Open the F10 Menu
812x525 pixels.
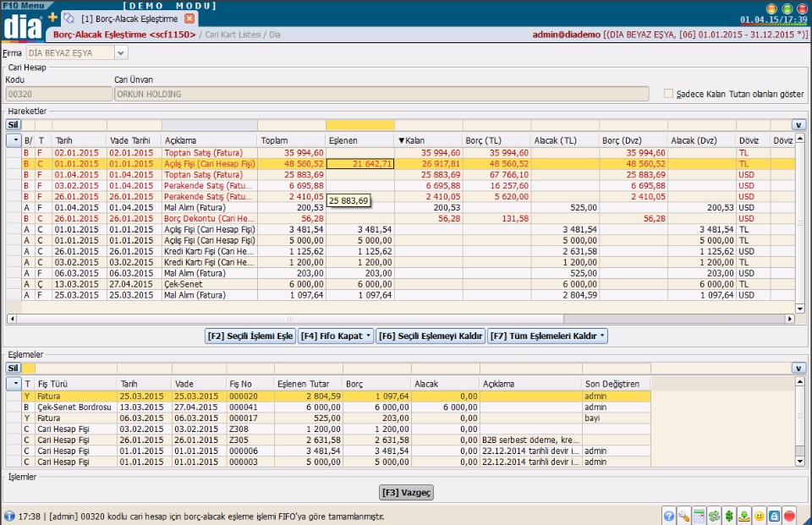24,5
